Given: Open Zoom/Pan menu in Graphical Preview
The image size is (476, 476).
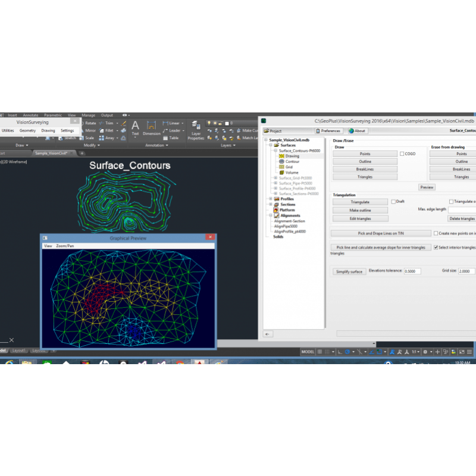Looking at the screenshot, I should coord(65,246).
